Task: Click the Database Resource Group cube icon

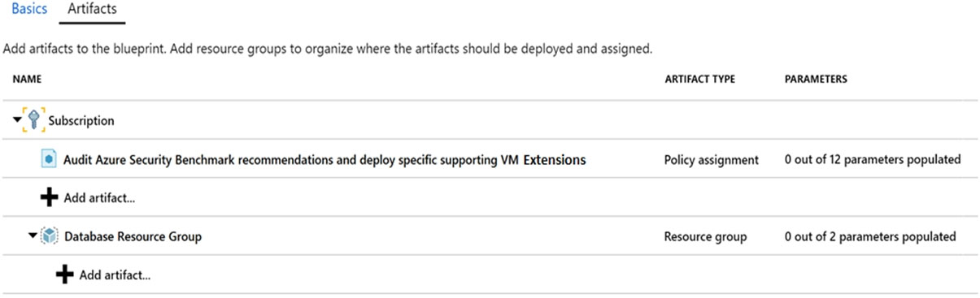Action: click(50, 236)
